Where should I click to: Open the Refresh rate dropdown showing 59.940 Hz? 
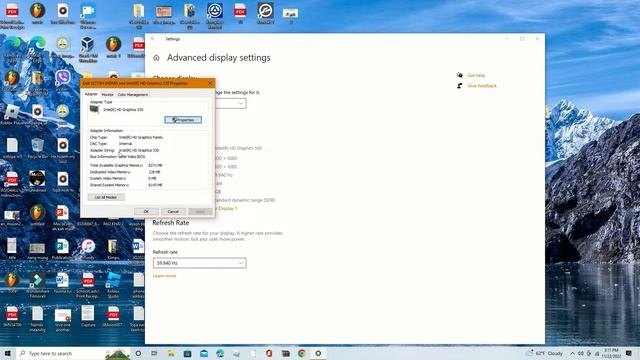point(200,263)
